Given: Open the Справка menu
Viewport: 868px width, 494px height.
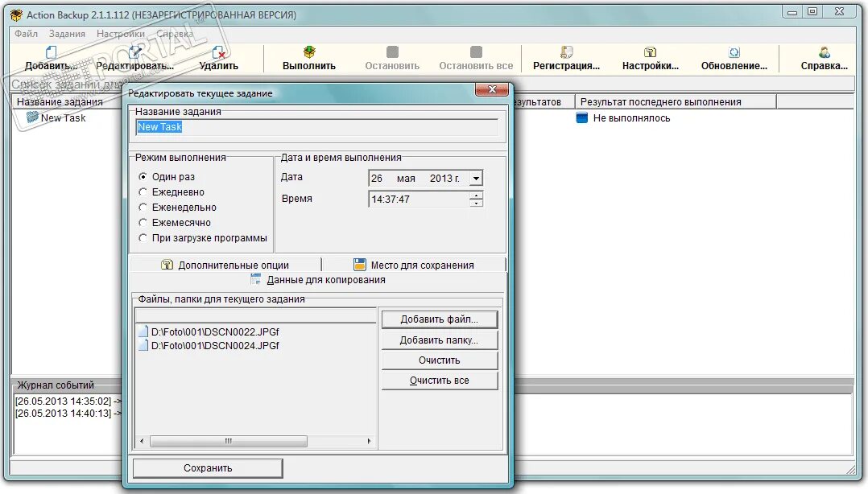Looking at the screenshot, I should [175, 34].
